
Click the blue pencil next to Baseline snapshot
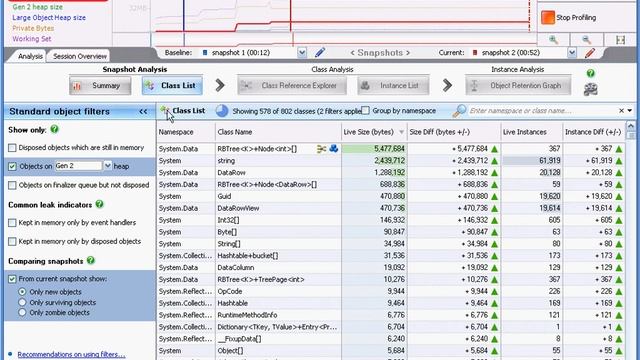tap(320, 52)
